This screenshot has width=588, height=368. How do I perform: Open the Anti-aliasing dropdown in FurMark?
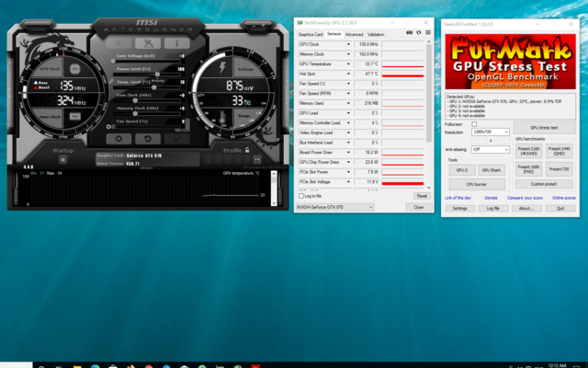pos(491,149)
